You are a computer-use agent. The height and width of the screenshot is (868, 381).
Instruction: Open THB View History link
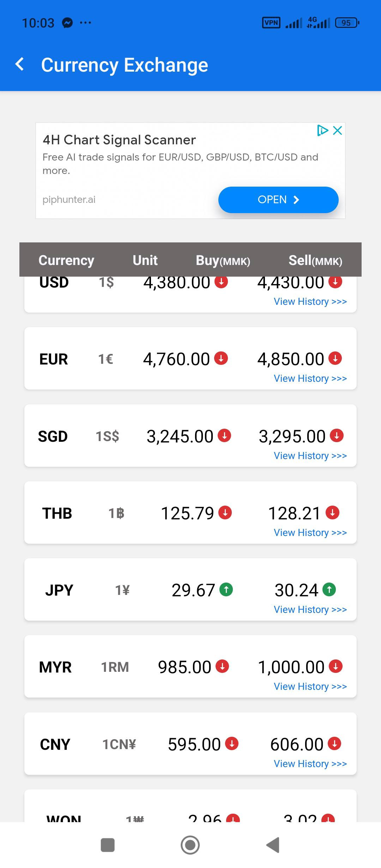click(x=310, y=533)
